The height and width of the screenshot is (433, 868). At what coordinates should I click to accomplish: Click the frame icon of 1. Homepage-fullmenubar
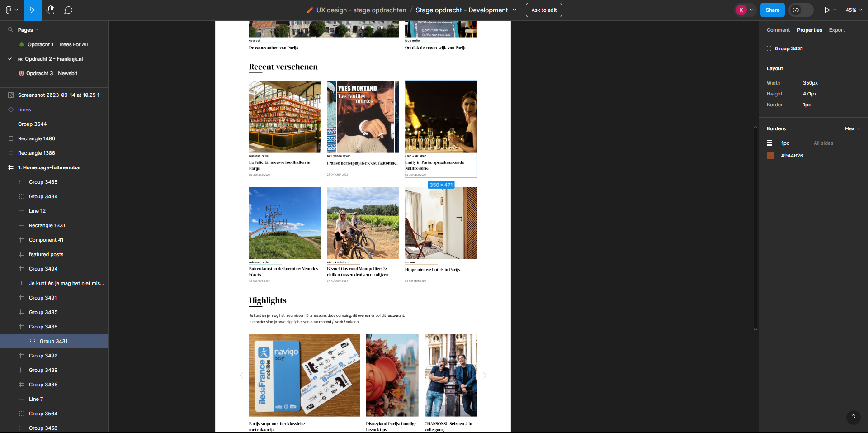coord(11,167)
